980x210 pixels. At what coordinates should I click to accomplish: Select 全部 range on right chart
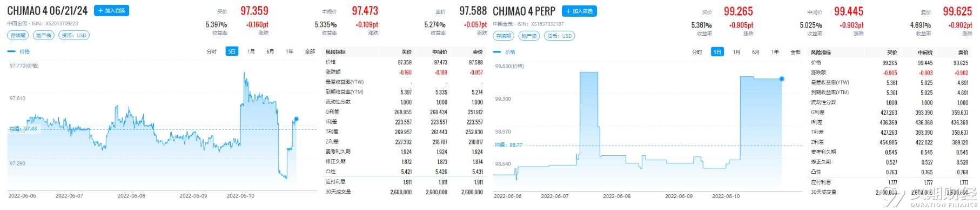(x=795, y=52)
